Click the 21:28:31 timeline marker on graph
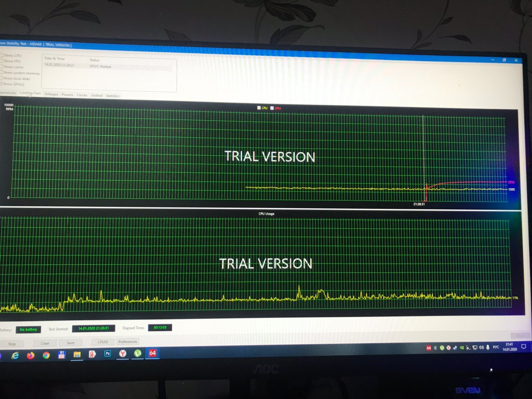This screenshot has height=399, width=532. [x=419, y=204]
